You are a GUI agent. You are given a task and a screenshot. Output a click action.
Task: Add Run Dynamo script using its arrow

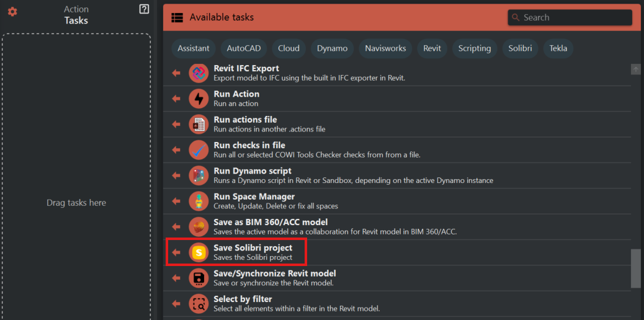(176, 176)
